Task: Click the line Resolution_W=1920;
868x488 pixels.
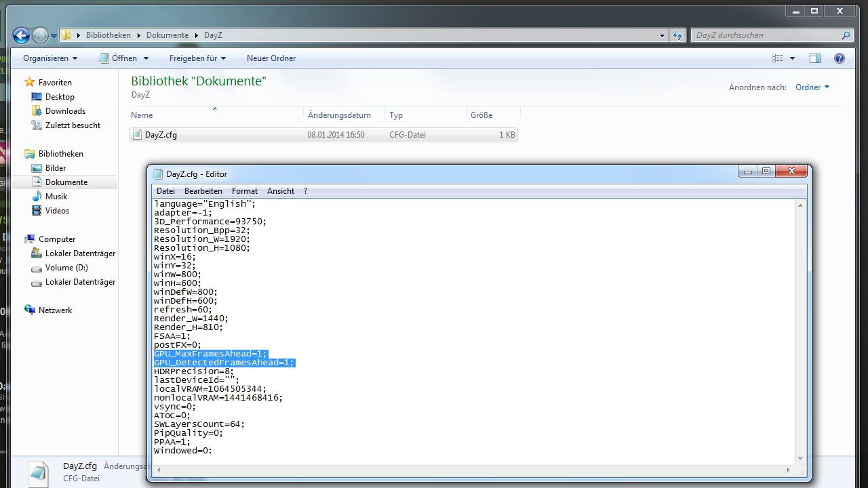Action: pos(202,239)
